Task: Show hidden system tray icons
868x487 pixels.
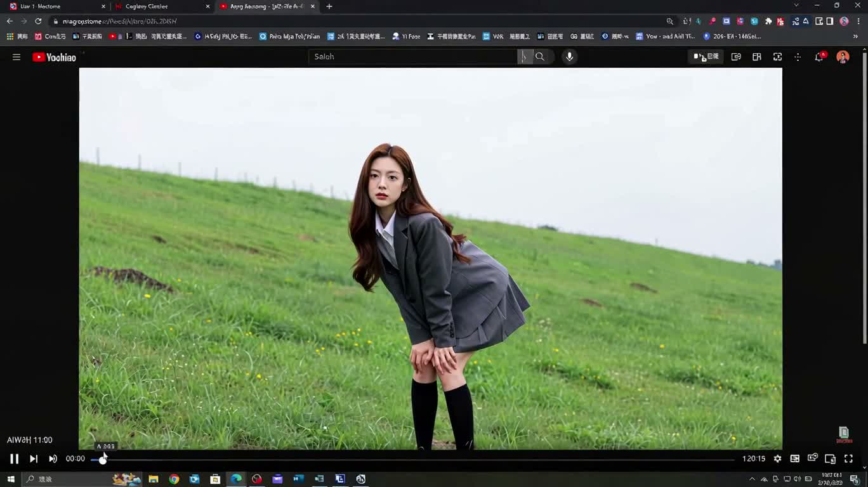Action: coord(752,479)
